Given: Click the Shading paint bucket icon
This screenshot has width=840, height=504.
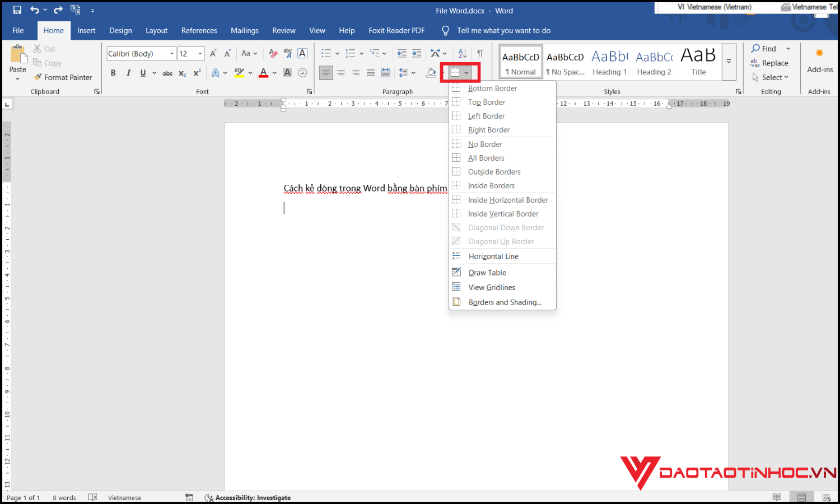Looking at the screenshot, I should pyautogui.click(x=431, y=73).
